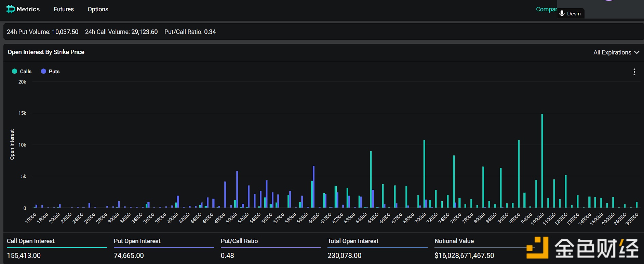Click the 60000 strike put bar
This screenshot has width=644, height=264.
(313, 187)
